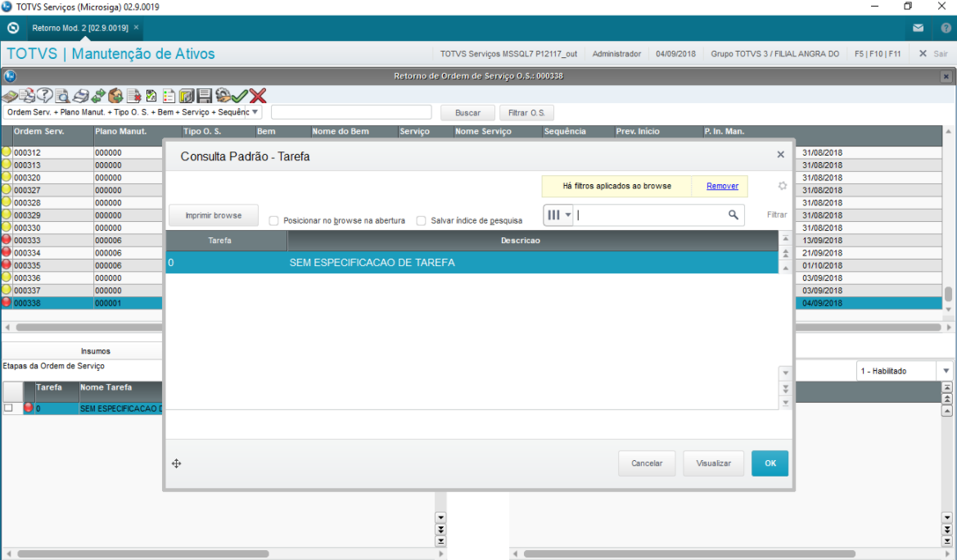
Task: Confirm with the OK button
Action: (x=770, y=463)
